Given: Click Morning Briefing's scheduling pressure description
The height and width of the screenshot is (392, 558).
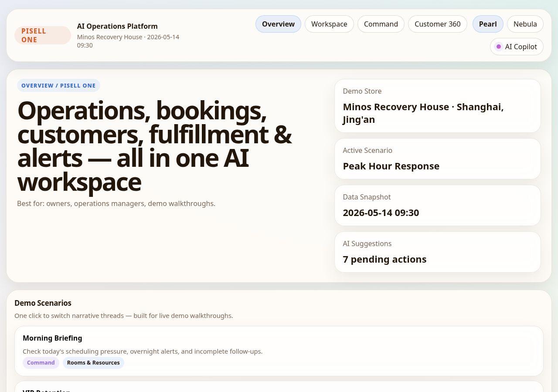Looking at the screenshot, I should [x=143, y=351].
